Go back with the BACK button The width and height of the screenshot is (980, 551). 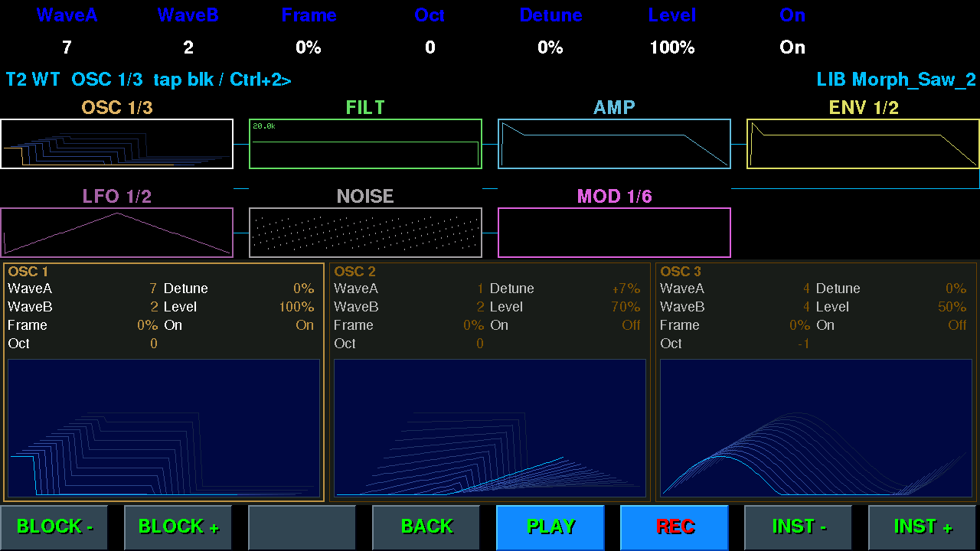tap(426, 527)
